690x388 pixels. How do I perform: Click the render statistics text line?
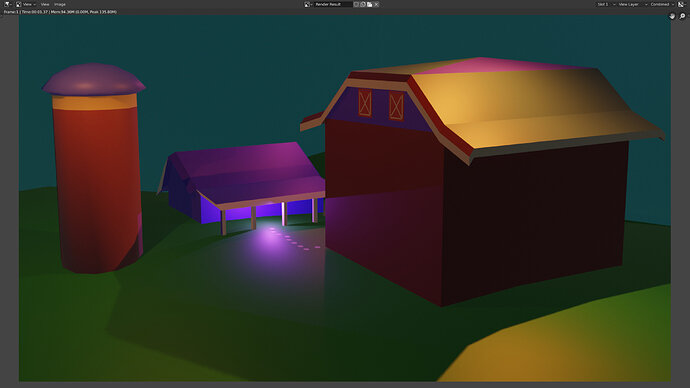tap(60, 12)
